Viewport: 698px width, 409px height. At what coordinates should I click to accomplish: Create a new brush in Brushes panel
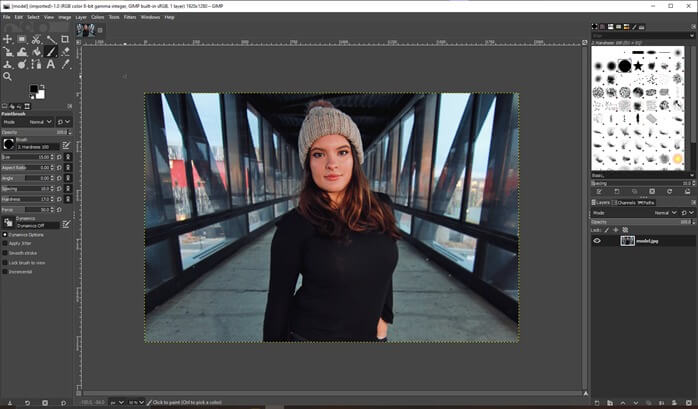point(617,191)
